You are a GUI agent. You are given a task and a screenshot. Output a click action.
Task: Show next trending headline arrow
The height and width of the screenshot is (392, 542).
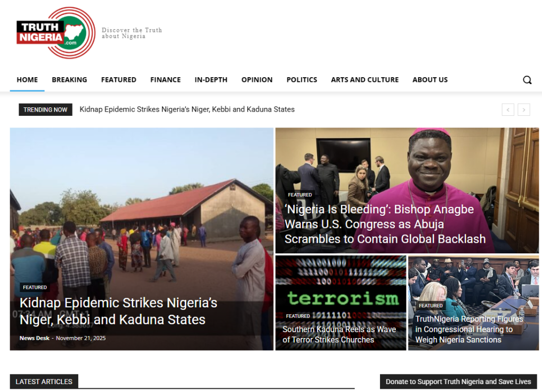tap(523, 110)
